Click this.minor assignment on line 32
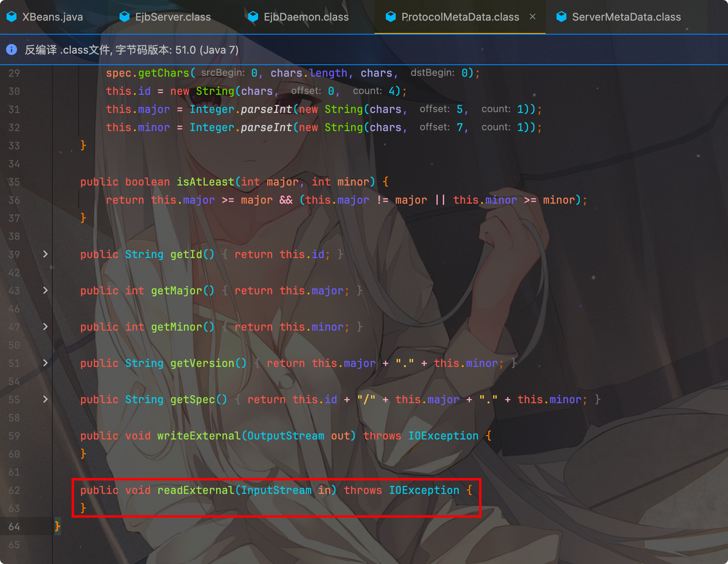Screen dimensions: 728x564 (x=138, y=127)
